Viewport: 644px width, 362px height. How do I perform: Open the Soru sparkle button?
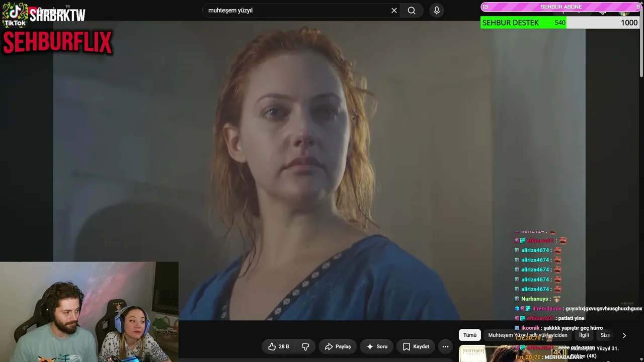pos(377,346)
